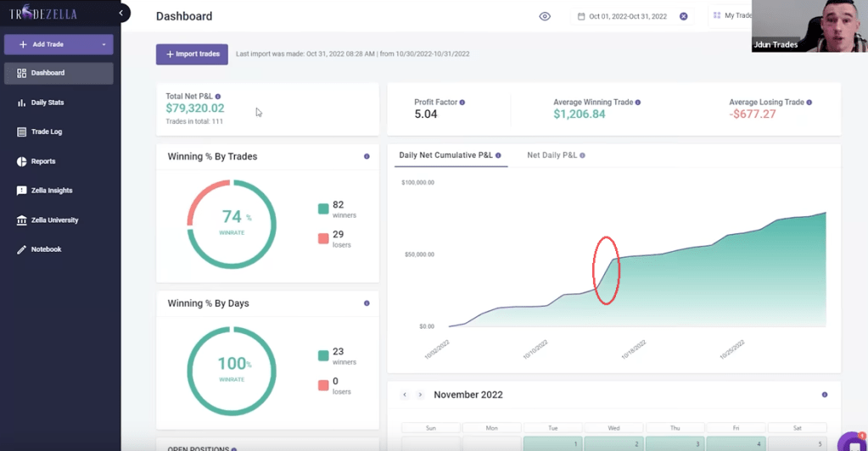868x451 pixels.
Task: Open the Trade Log page
Action: [46, 132]
